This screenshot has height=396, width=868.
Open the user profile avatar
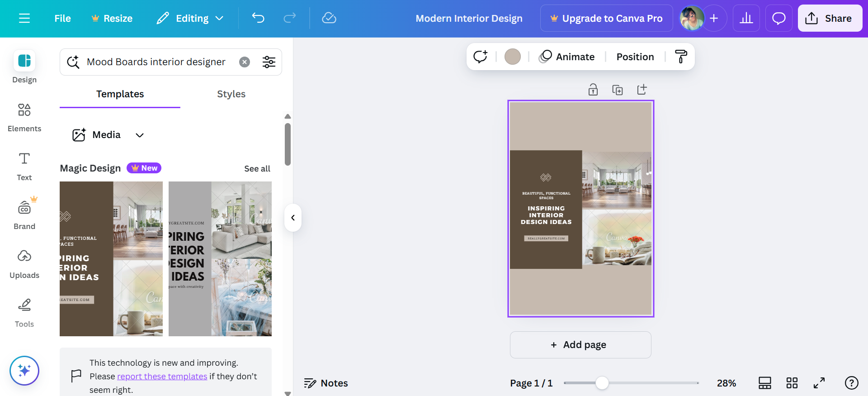coord(692,18)
